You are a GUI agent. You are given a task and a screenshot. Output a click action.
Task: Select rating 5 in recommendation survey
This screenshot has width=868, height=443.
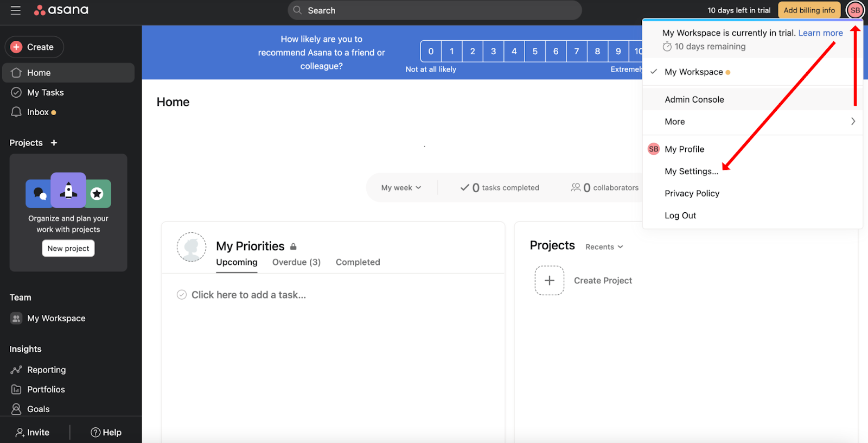tap(535, 51)
